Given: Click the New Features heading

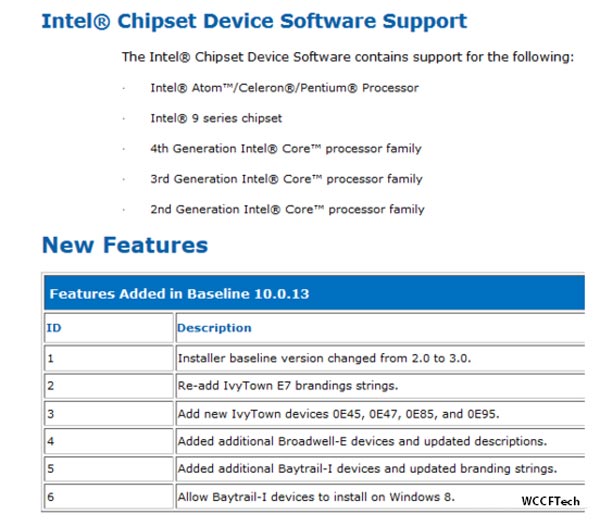Looking at the screenshot, I should coord(125,245).
